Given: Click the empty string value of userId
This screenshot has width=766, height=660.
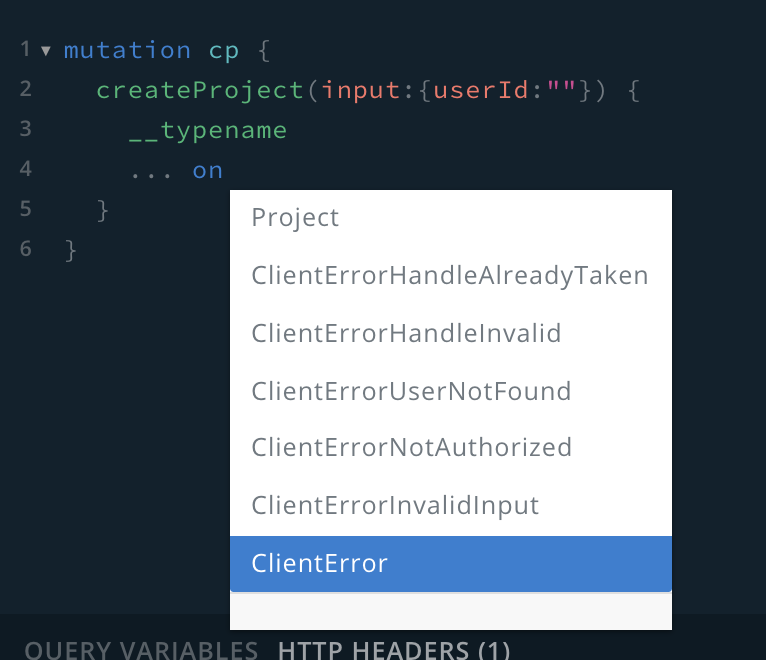Looking at the screenshot, I should pyautogui.click(x=561, y=88).
